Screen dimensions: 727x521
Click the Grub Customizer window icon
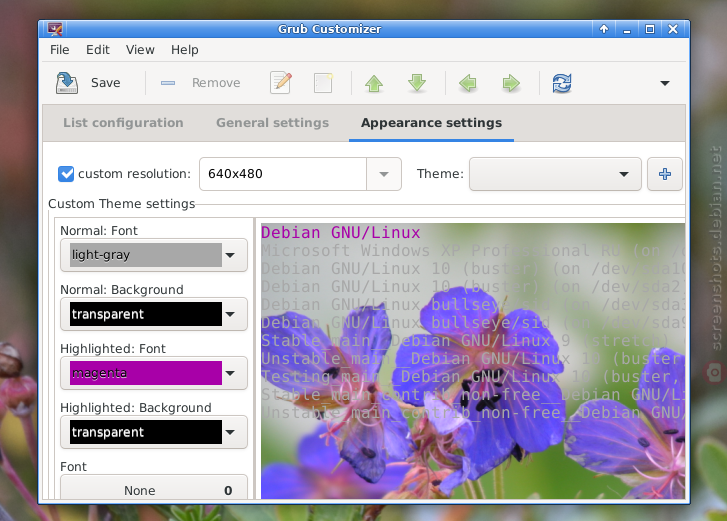pos(55,29)
